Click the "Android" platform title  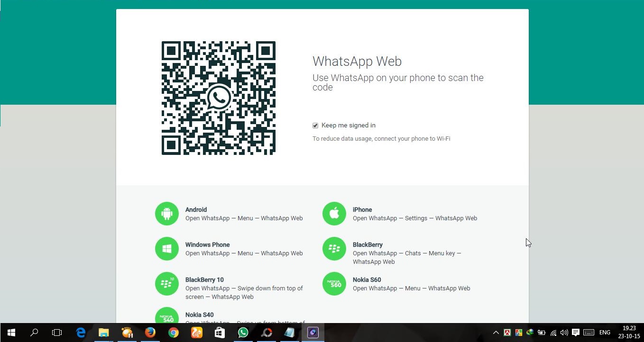(x=196, y=209)
